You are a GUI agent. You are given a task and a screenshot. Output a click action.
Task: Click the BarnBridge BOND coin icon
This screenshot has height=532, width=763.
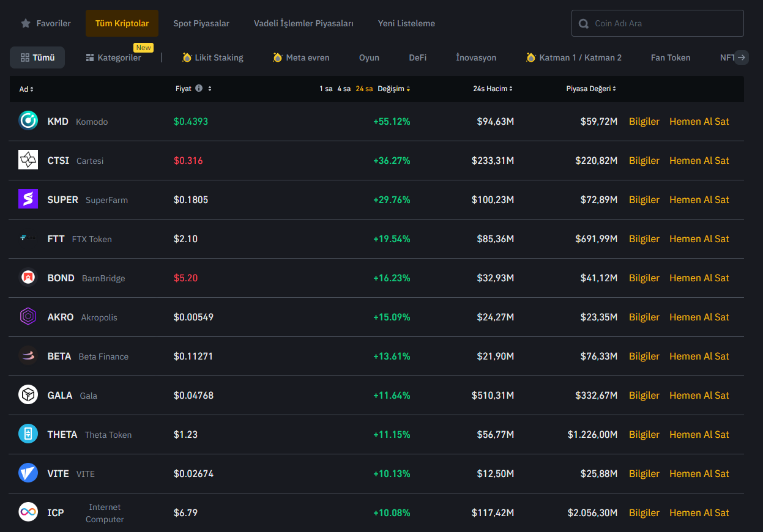[28, 278]
